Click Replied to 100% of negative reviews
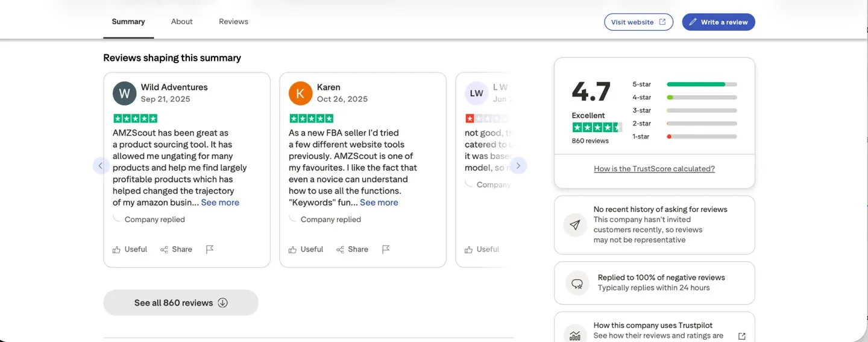Viewport: 868px width, 342px height. (x=661, y=277)
